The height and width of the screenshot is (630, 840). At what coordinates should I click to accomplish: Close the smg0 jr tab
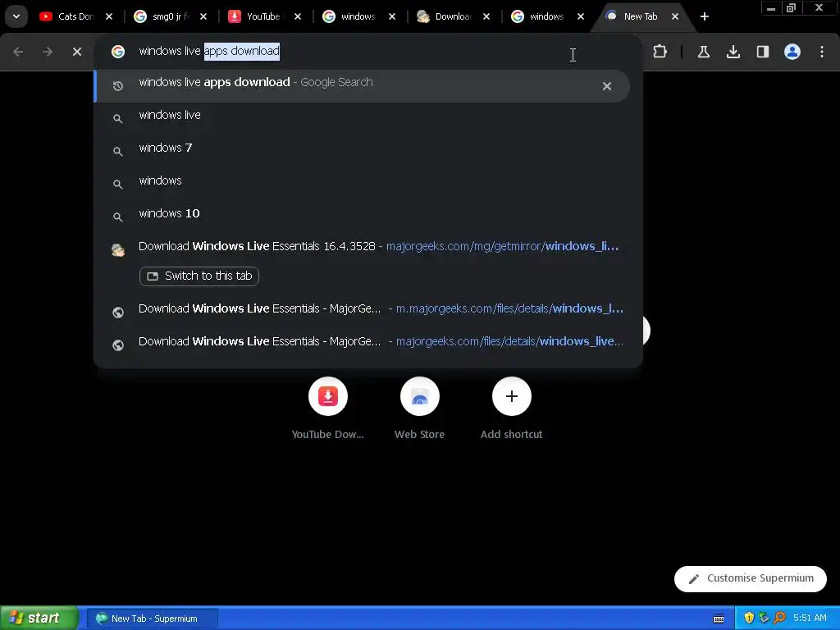[203, 16]
